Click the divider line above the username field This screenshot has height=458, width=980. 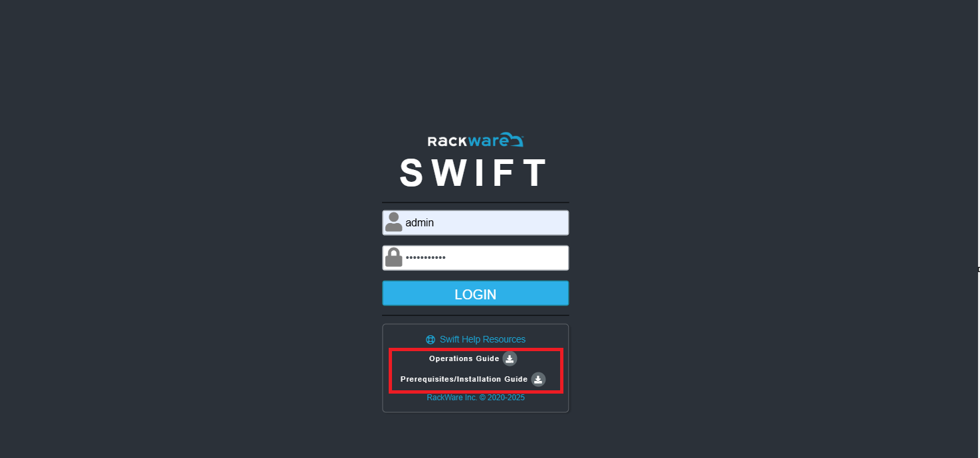(476, 202)
